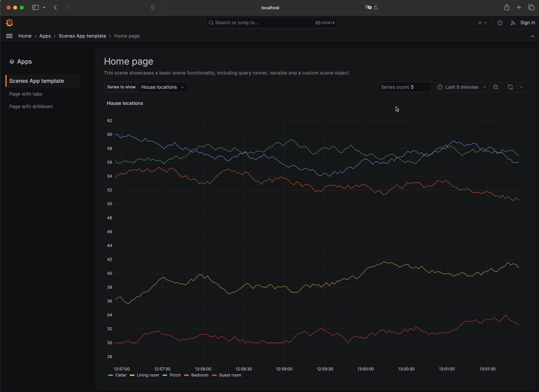
Task: Click the Sign in link
Action: tap(528, 23)
